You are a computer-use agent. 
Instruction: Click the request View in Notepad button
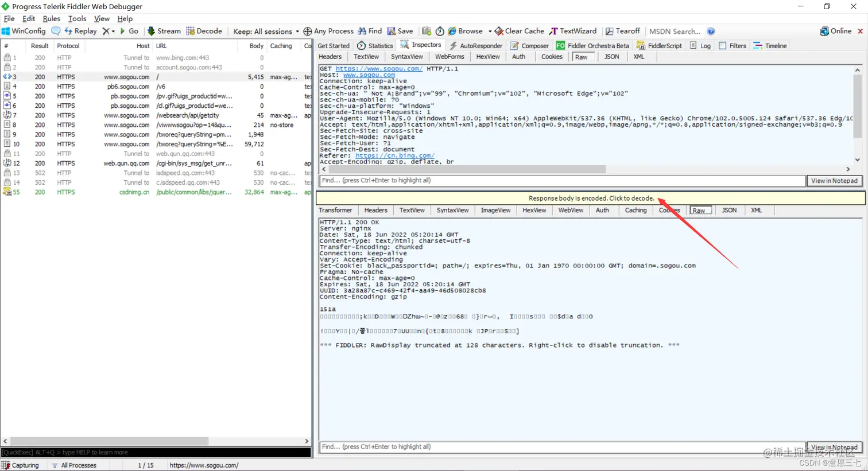tap(834, 181)
